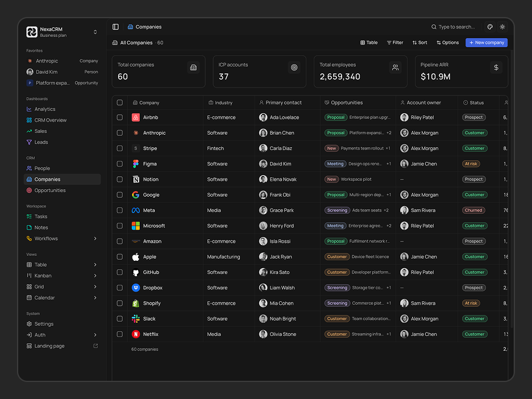Check the Meta row checkbox
The width and height of the screenshot is (532, 399).
point(120,210)
